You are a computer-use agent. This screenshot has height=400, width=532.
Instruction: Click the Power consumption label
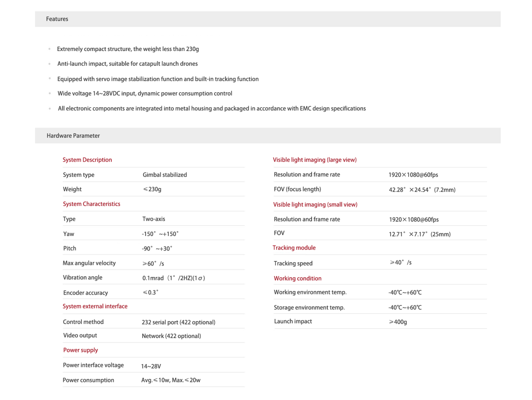(x=88, y=380)
